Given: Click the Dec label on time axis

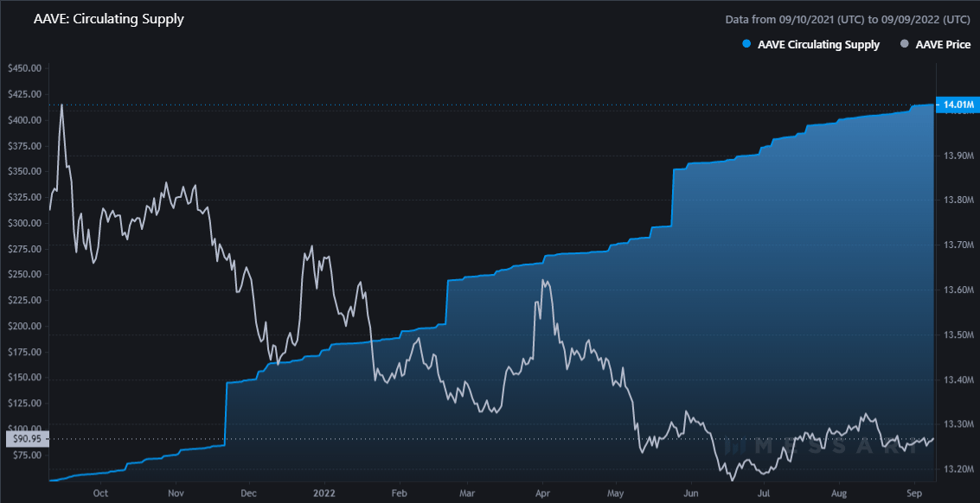Looking at the screenshot, I should coord(249,493).
